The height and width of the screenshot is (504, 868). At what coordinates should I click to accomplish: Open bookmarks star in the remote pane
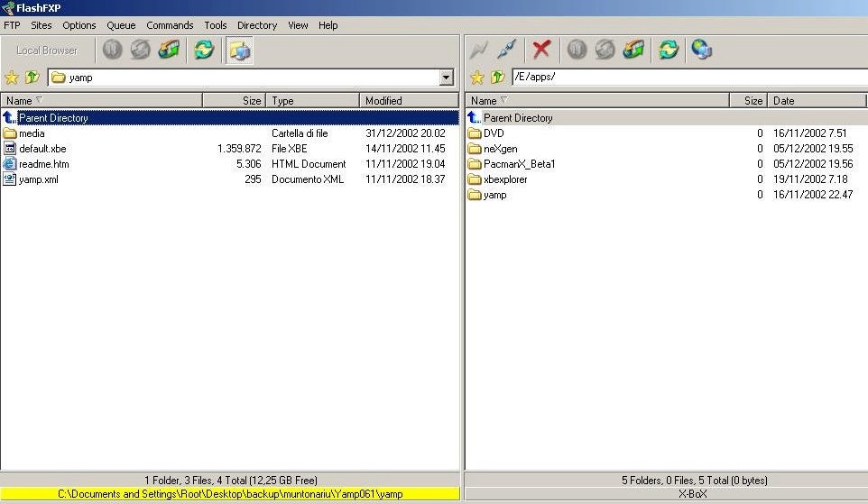(477, 78)
